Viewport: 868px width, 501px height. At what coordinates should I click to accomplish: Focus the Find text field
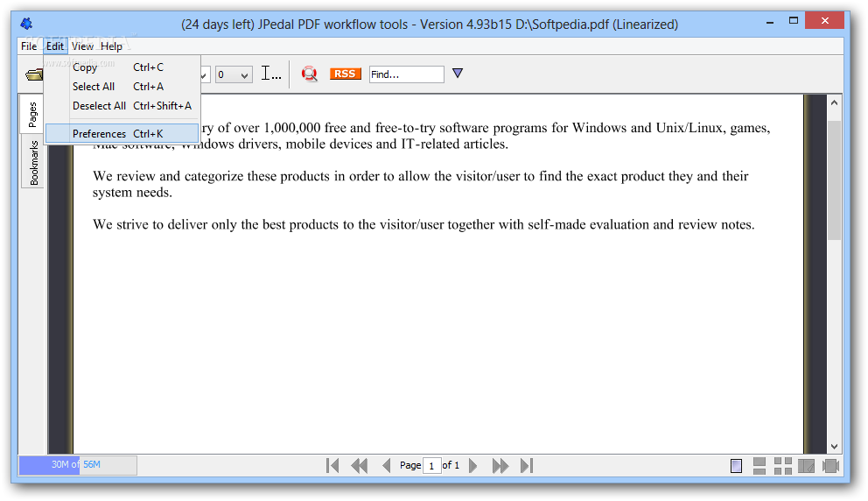coord(406,74)
